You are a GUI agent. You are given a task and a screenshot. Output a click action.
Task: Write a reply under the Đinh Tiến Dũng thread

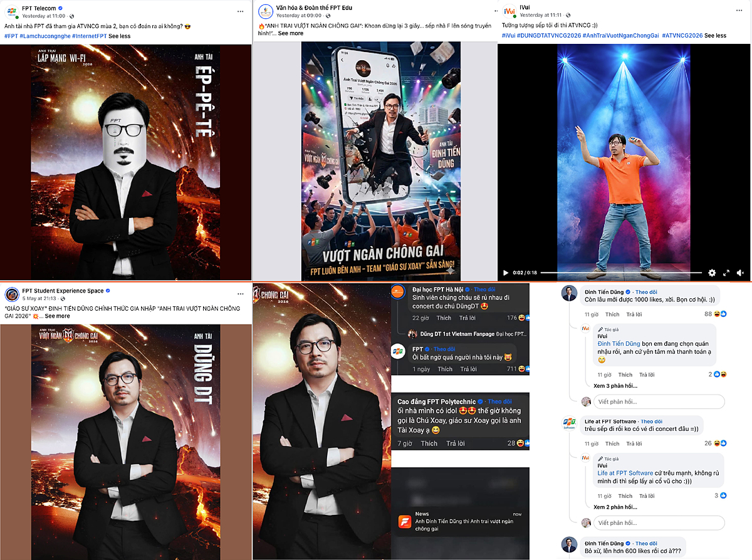659,402
